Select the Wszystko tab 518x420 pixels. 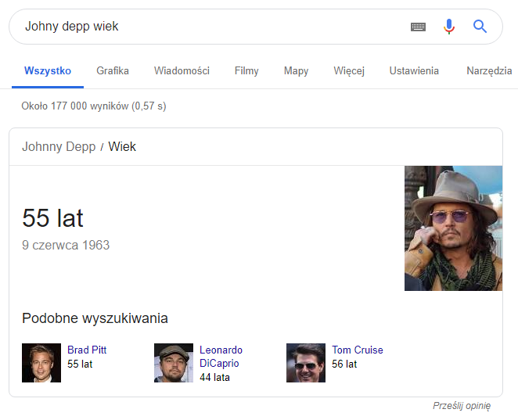[x=48, y=71]
